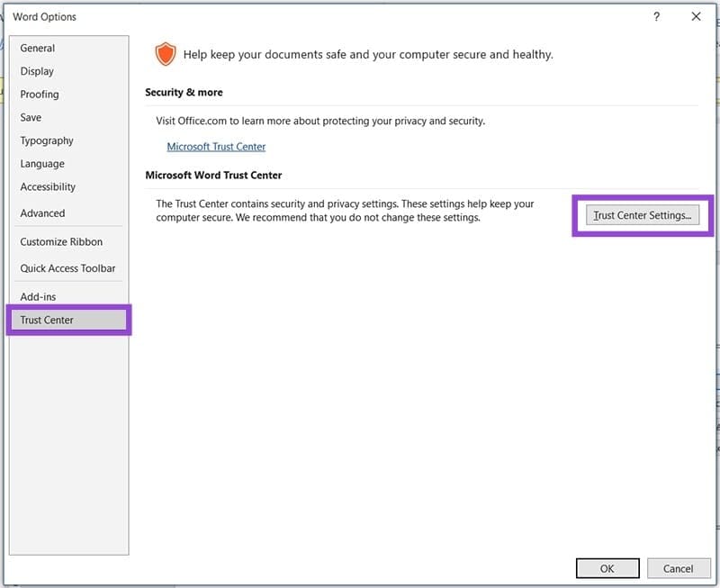Select the Typography options page
Viewport: 720px width, 588px height.
tap(46, 140)
